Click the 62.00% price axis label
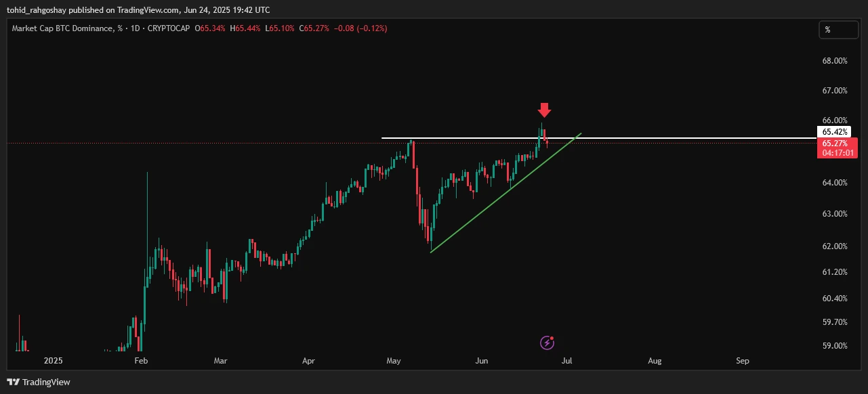Screen dimensions: 868x394 point(835,246)
